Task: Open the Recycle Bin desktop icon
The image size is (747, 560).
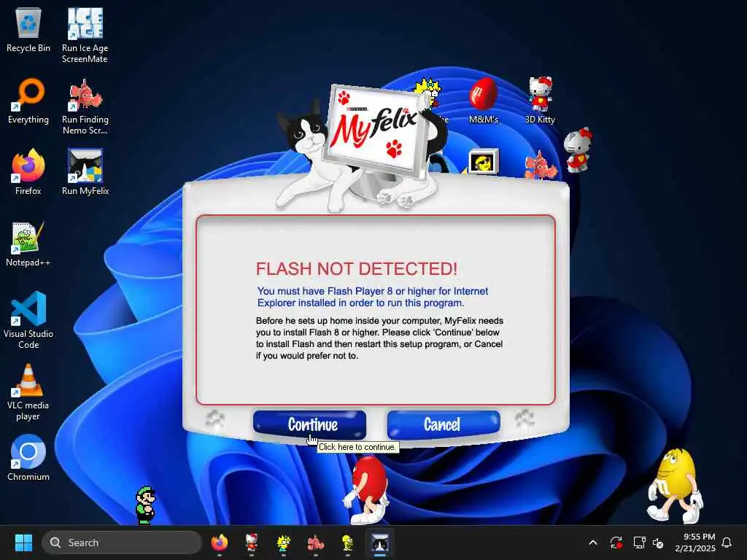Action: [x=28, y=30]
